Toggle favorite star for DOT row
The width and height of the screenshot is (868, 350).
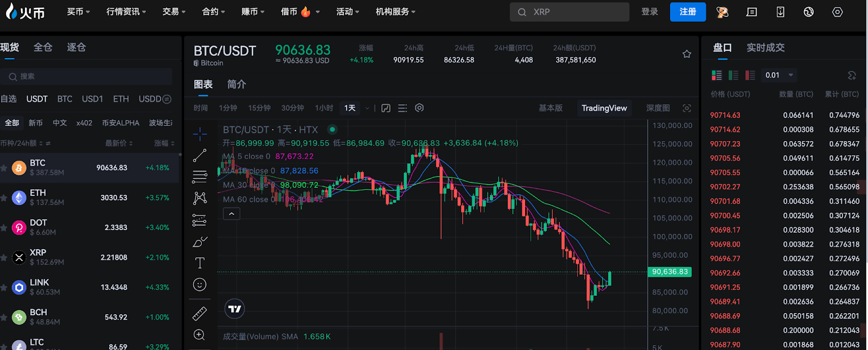coord(4,227)
